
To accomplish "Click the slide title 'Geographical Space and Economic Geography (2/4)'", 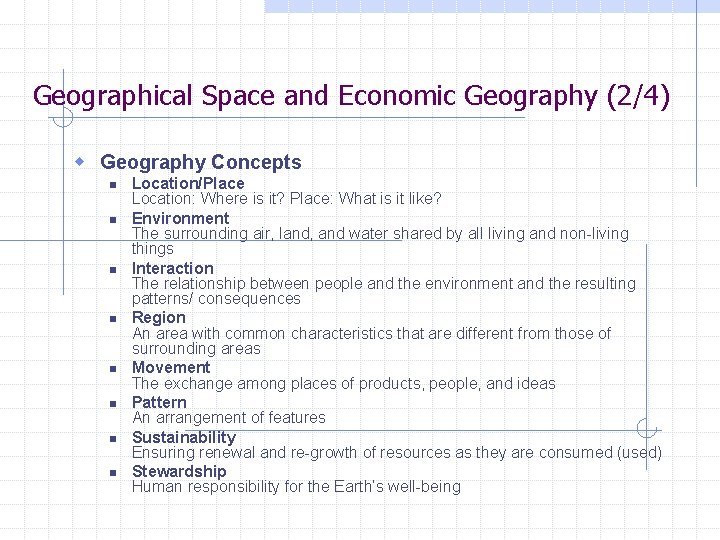I will tap(351, 96).
